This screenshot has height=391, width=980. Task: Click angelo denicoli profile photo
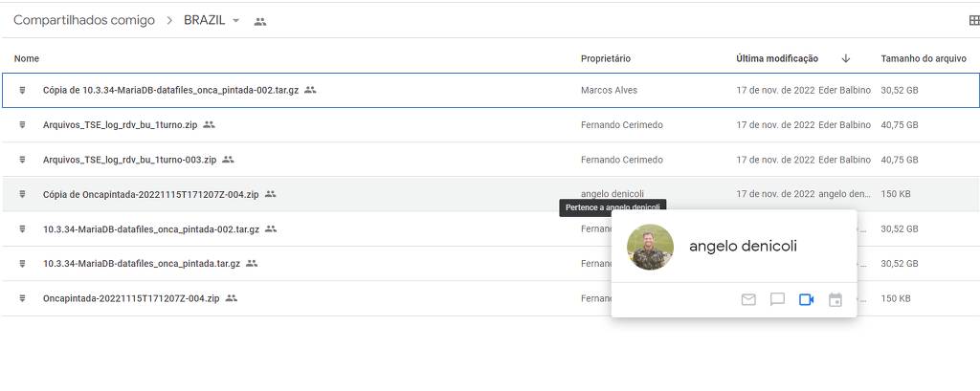click(650, 247)
